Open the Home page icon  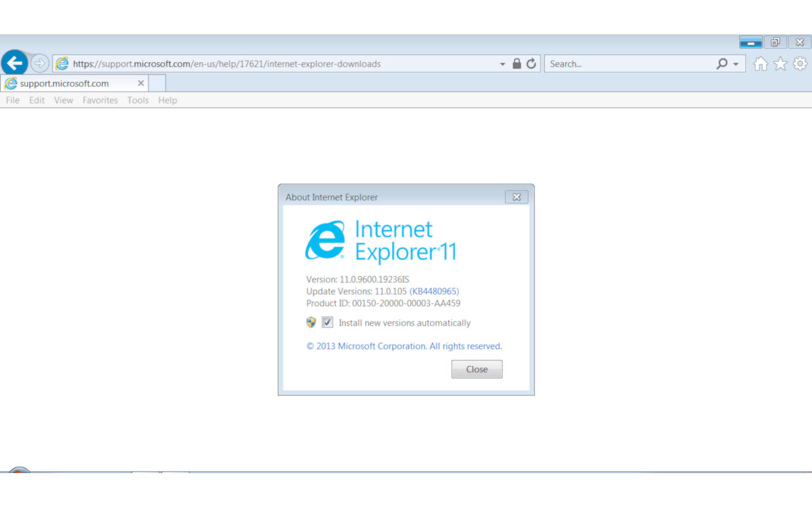[760, 63]
